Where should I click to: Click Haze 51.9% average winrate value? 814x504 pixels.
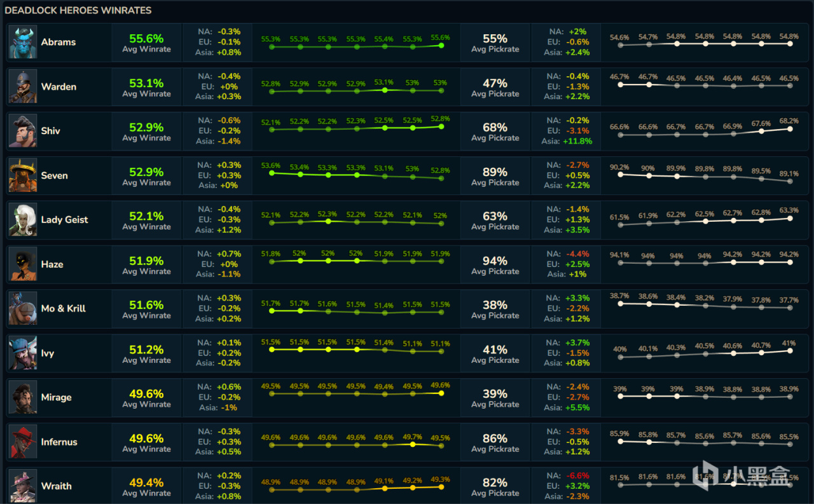(x=146, y=261)
